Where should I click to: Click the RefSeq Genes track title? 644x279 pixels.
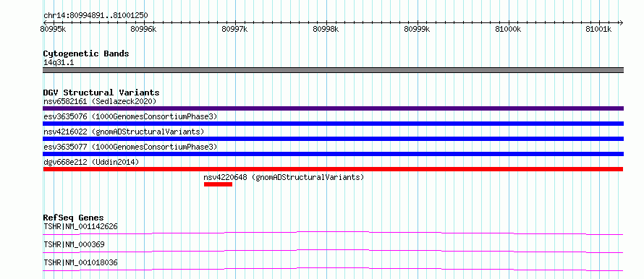74,218
